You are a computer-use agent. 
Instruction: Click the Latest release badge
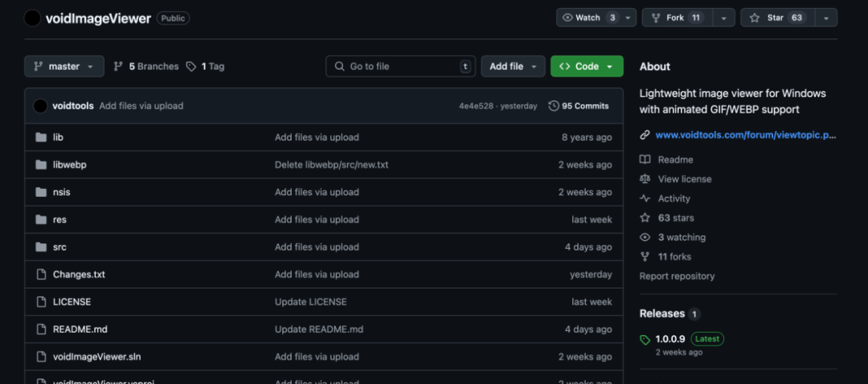coord(707,339)
